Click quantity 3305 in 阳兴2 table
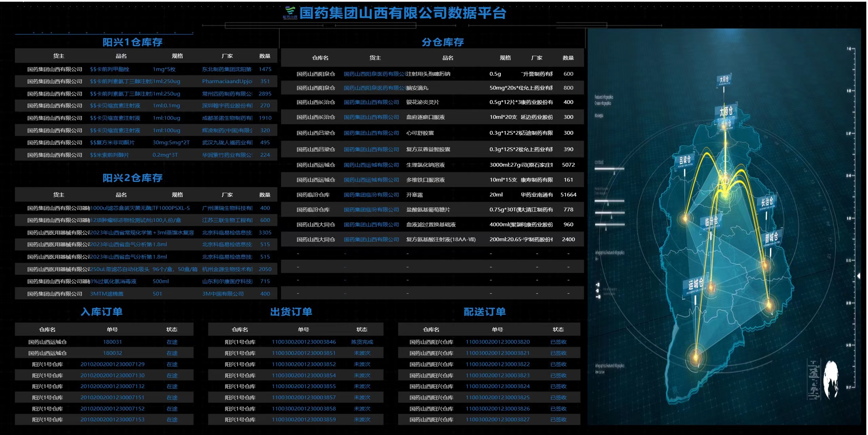This screenshot has height=435, width=868. pos(265,232)
